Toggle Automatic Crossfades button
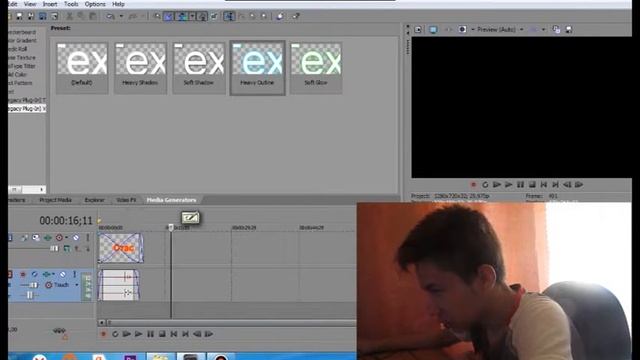 click(x=169, y=16)
